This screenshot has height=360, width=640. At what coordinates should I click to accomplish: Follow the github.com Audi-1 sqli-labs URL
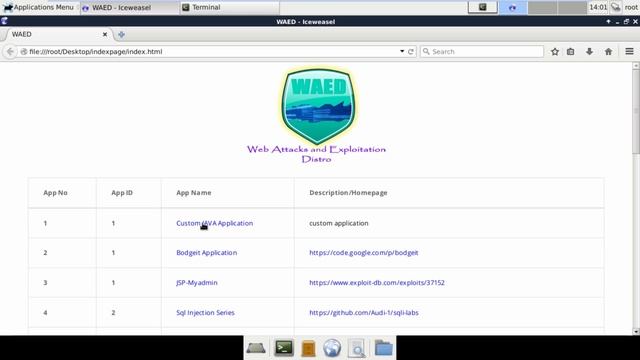tap(364, 313)
